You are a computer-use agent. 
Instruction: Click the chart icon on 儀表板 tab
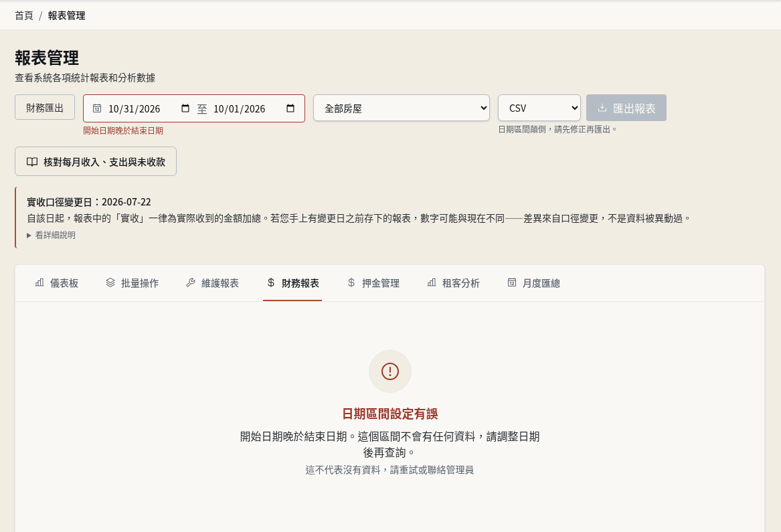click(39, 283)
